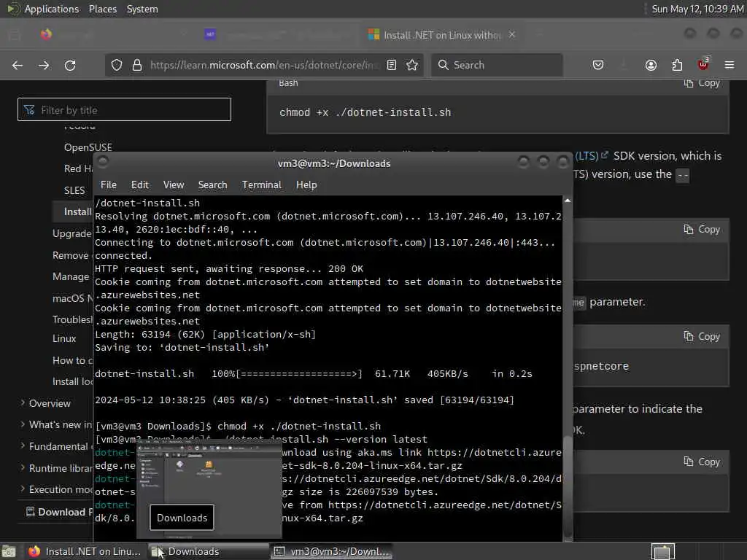Switch to Downloads file manager taskbar button
The width and height of the screenshot is (747, 560).
click(x=208, y=551)
